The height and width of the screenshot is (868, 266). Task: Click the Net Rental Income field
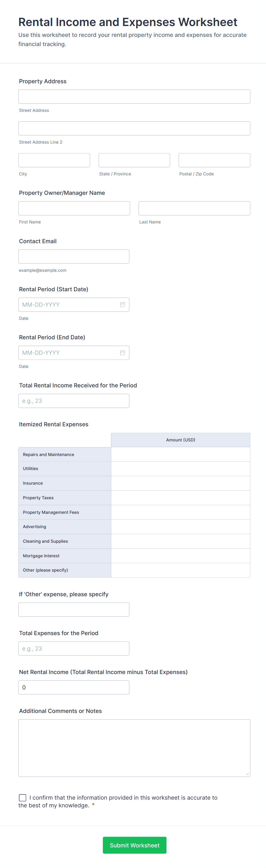74,687
